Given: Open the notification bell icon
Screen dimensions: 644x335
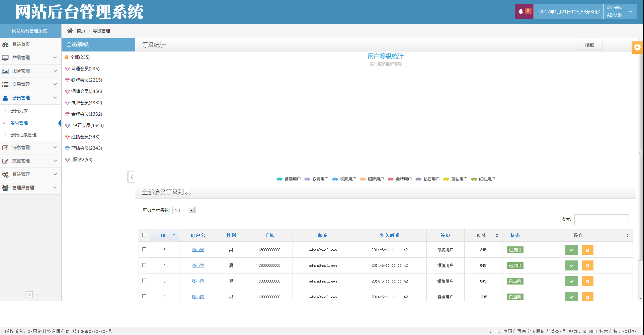Looking at the screenshot, I should [521, 11].
